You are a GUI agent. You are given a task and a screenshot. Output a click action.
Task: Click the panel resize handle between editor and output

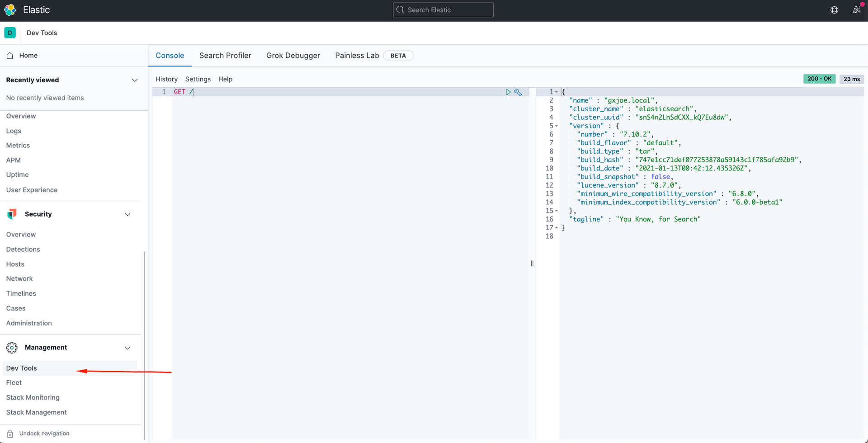coord(532,264)
